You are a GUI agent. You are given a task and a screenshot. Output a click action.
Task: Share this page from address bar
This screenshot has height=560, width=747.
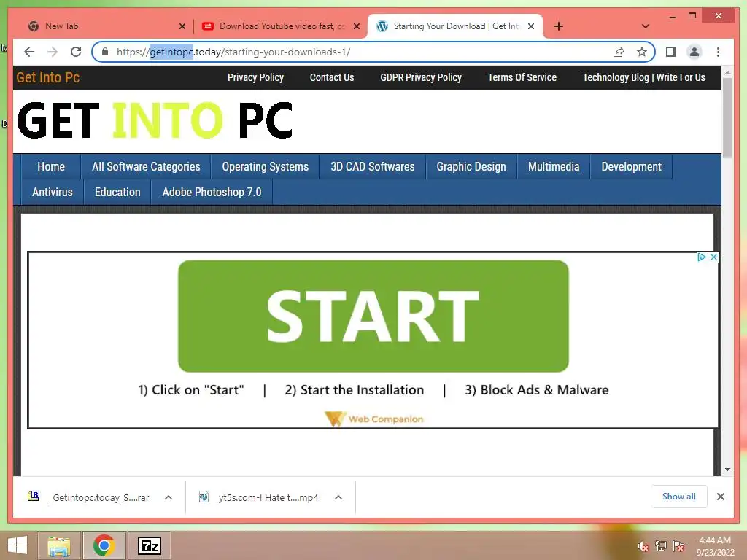619,52
